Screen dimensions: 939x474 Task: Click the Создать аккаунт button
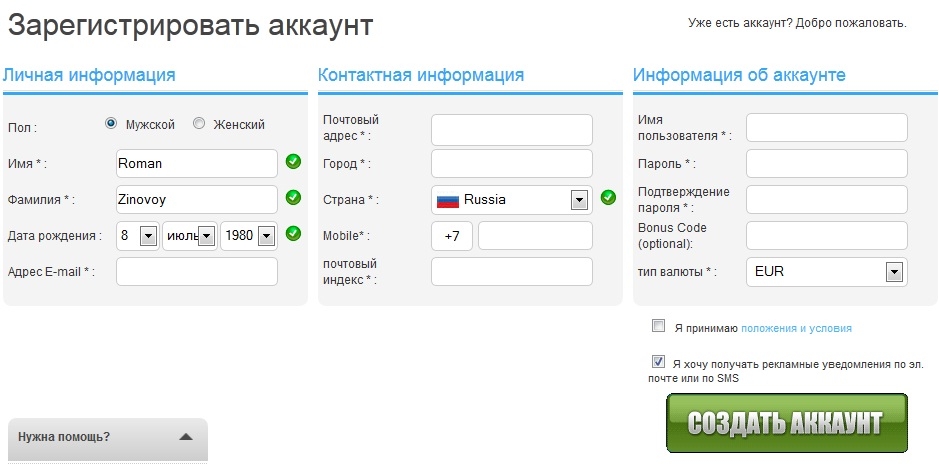pos(786,422)
